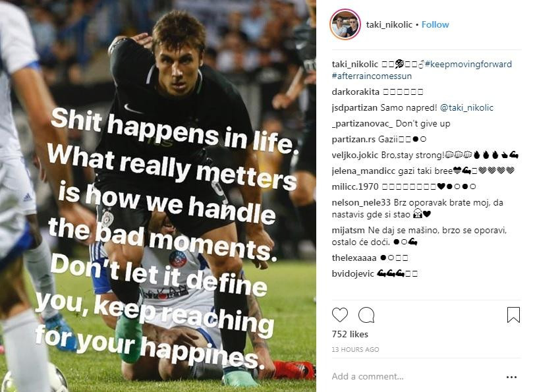Like the post with the heart icon

340,314
